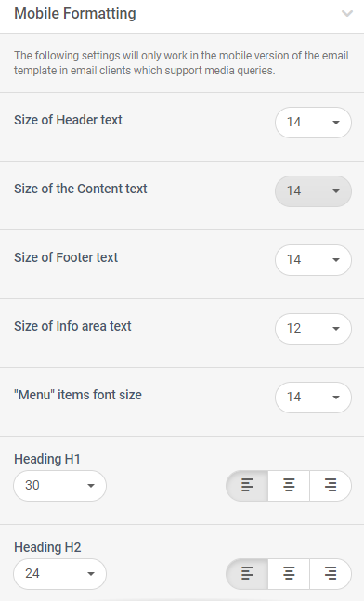Click the Size of Footer text label
This screenshot has width=364, height=601.
tap(66, 257)
